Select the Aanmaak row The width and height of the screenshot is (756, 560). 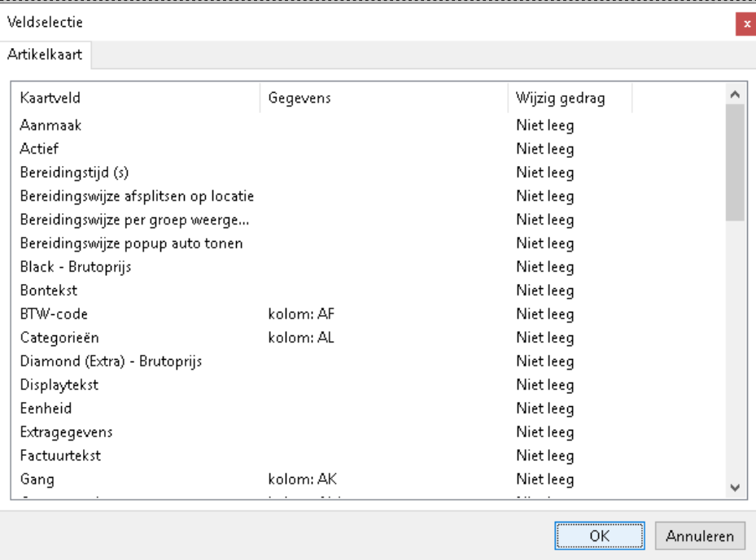click(50, 125)
